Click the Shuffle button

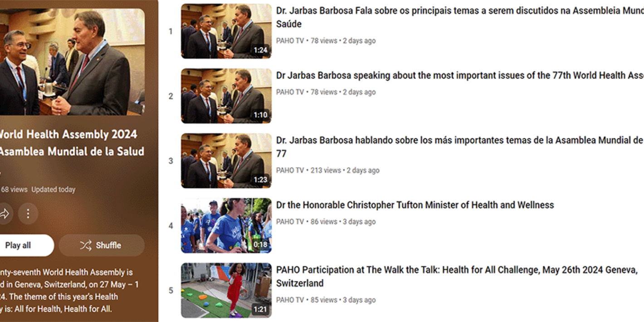coord(102,245)
